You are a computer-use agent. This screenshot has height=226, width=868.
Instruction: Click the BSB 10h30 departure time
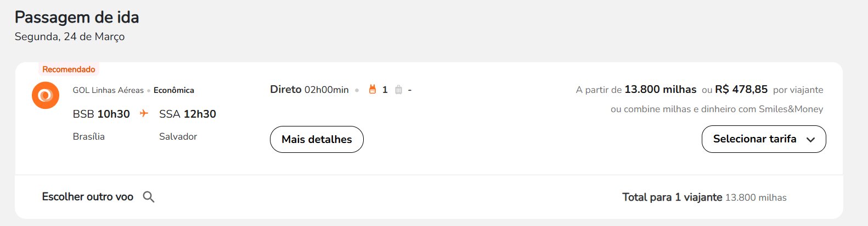point(102,114)
